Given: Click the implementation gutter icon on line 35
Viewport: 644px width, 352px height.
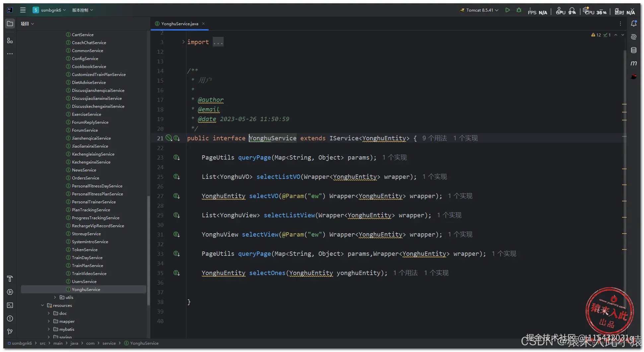Looking at the screenshot, I should 177,273.
